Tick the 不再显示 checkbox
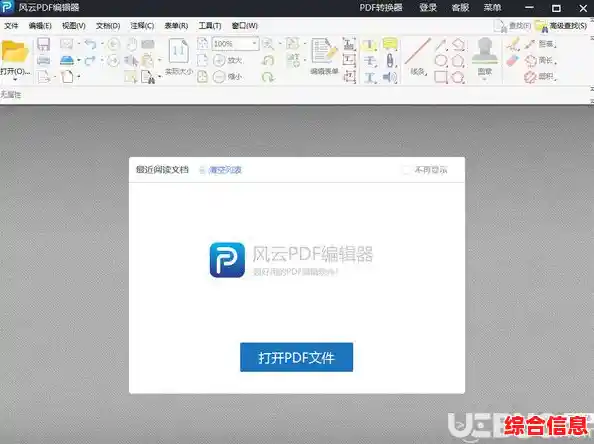This screenshot has width=594, height=444. pyautogui.click(x=405, y=170)
